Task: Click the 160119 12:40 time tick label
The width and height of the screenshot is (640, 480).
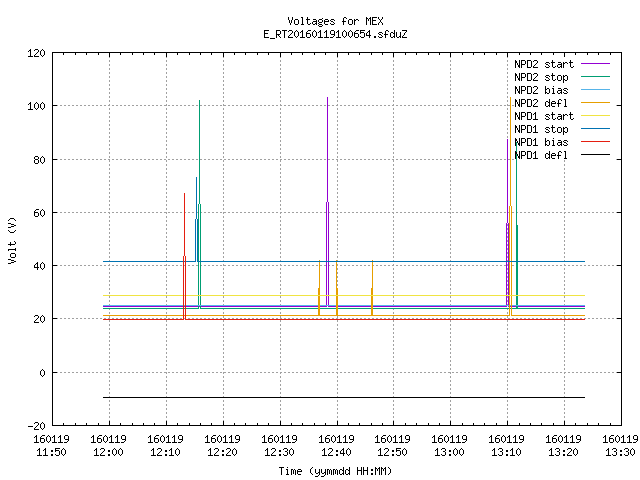Action: coord(336,446)
